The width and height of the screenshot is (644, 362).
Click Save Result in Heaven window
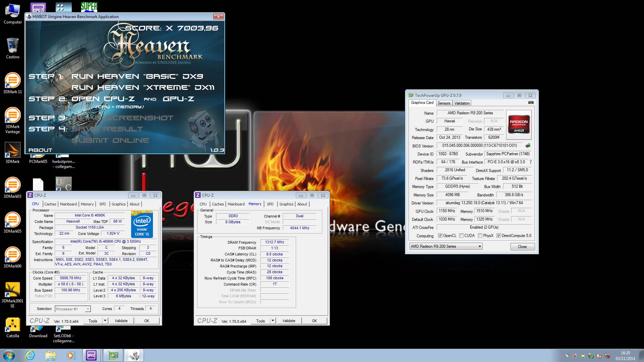coord(107,129)
